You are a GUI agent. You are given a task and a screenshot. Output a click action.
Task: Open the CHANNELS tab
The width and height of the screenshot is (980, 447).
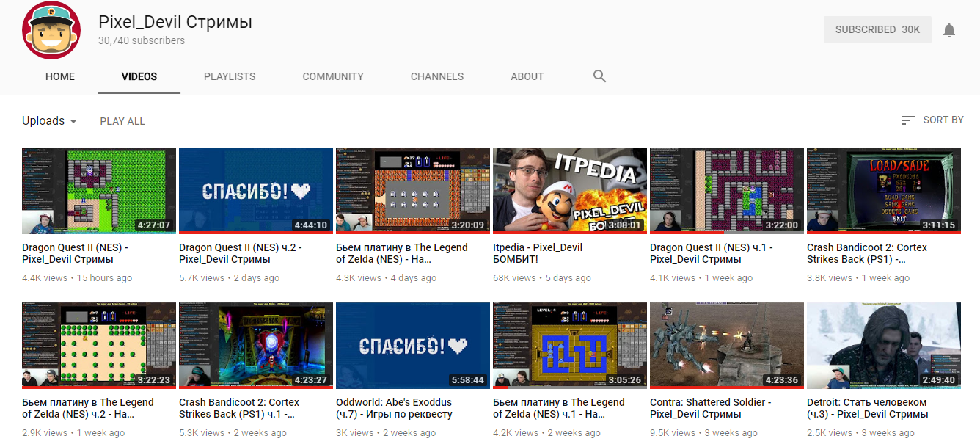pyautogui.click(x=437, y=76)
